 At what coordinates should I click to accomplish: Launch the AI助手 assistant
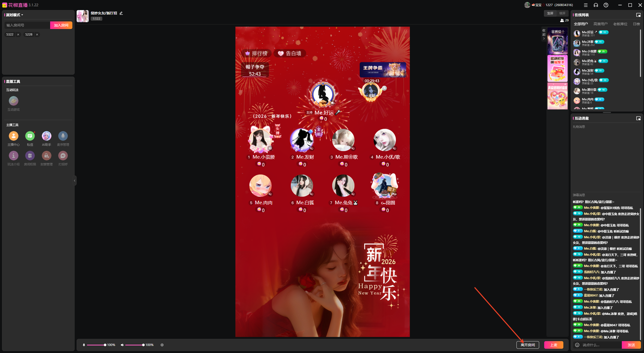46,136
